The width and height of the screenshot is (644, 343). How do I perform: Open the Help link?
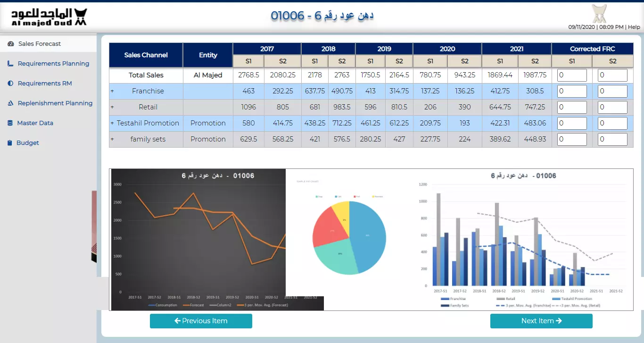tap(634, 27)
